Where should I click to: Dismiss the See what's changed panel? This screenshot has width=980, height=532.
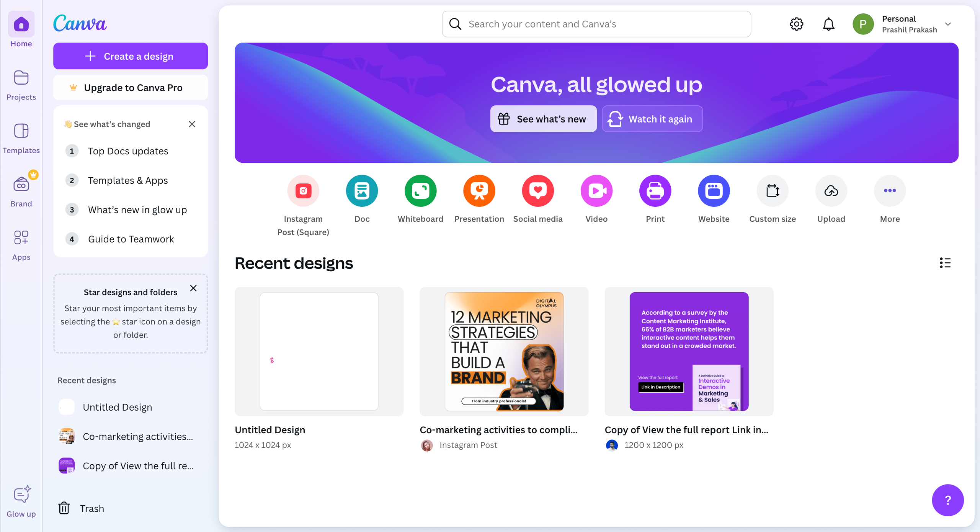192,124
